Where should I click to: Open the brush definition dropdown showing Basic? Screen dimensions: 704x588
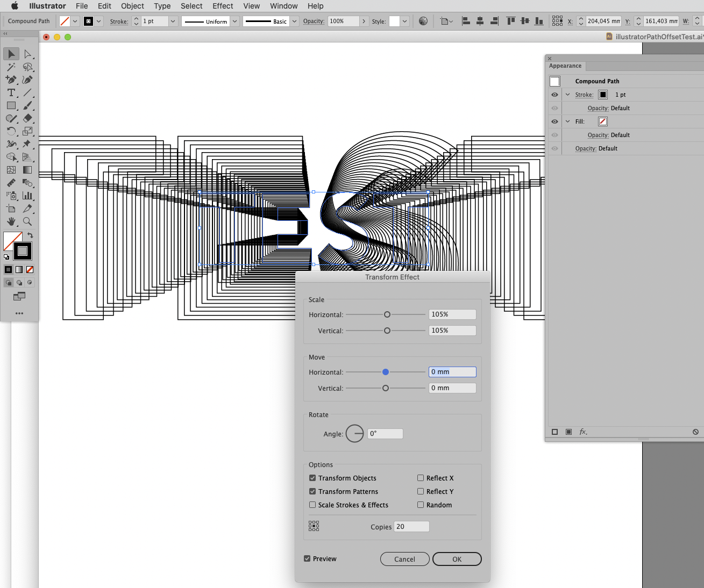click(294, 21)
